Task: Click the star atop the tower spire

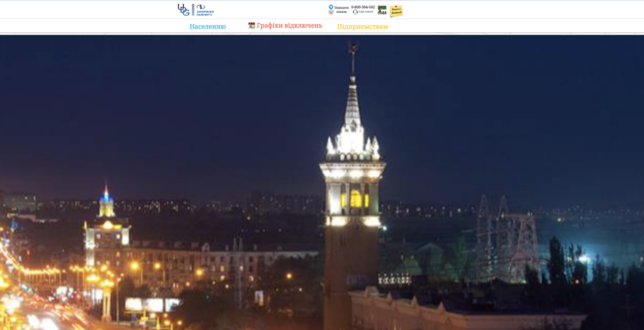Action: click(x=353, y=47)
